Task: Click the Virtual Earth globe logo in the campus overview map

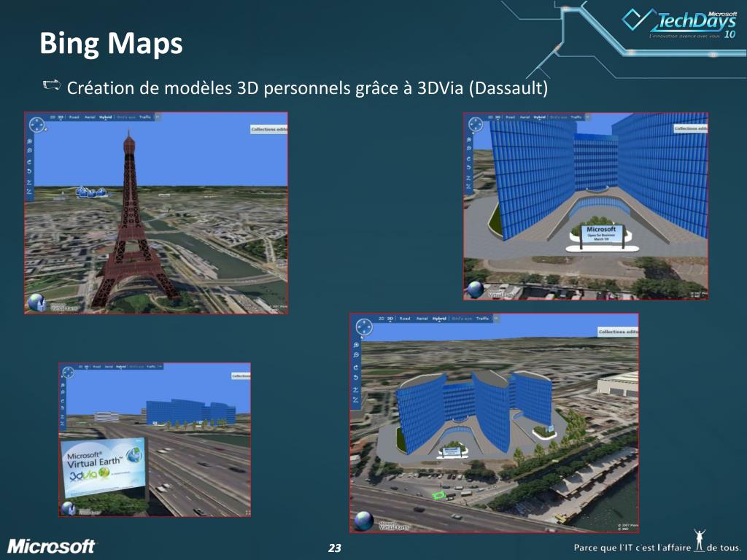Action: [x=364, y=521]
